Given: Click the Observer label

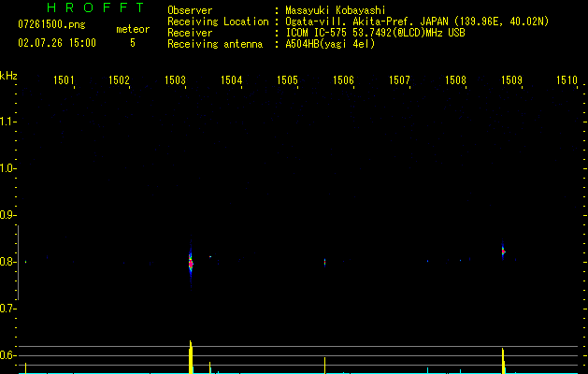Looking at the screenshot, I should (190, 10).
